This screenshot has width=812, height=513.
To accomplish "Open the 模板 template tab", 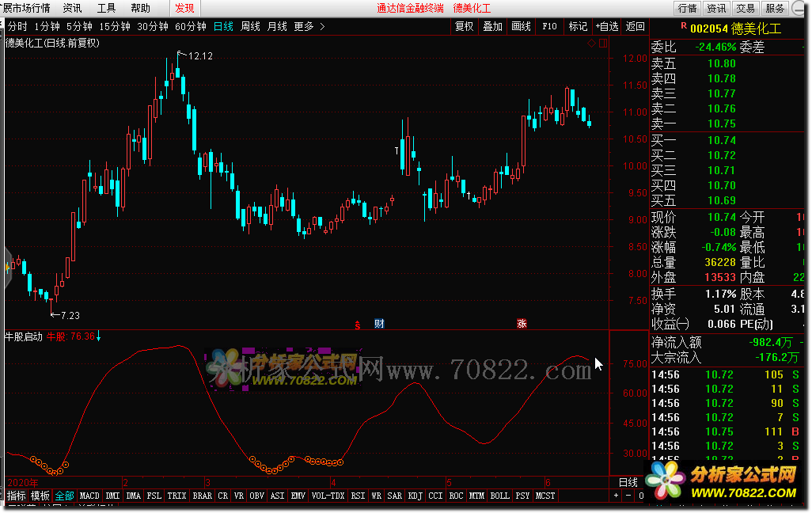I will pyautogui.click(x=40, y=496).
